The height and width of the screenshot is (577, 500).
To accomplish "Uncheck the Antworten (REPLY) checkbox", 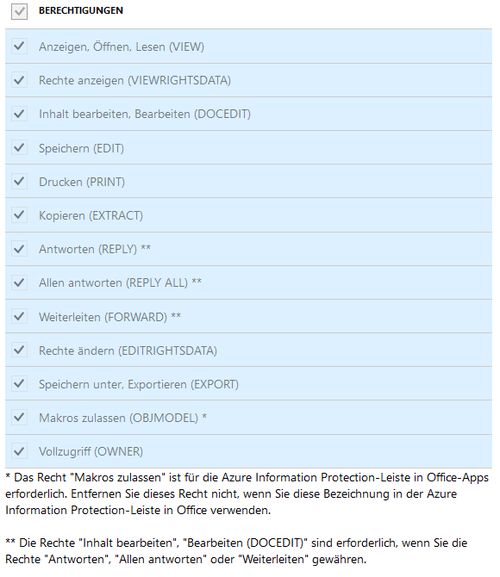I will [19, 249].
